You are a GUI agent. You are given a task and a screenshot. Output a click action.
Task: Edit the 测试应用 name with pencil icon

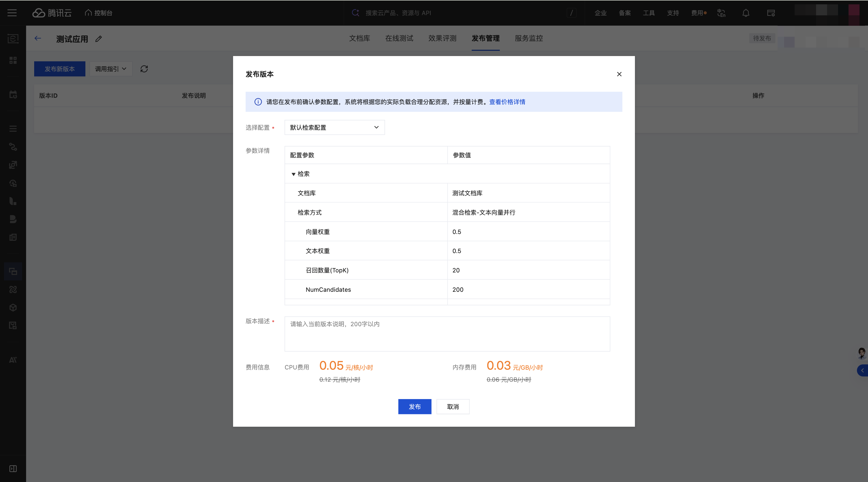(x=98, y=39)
